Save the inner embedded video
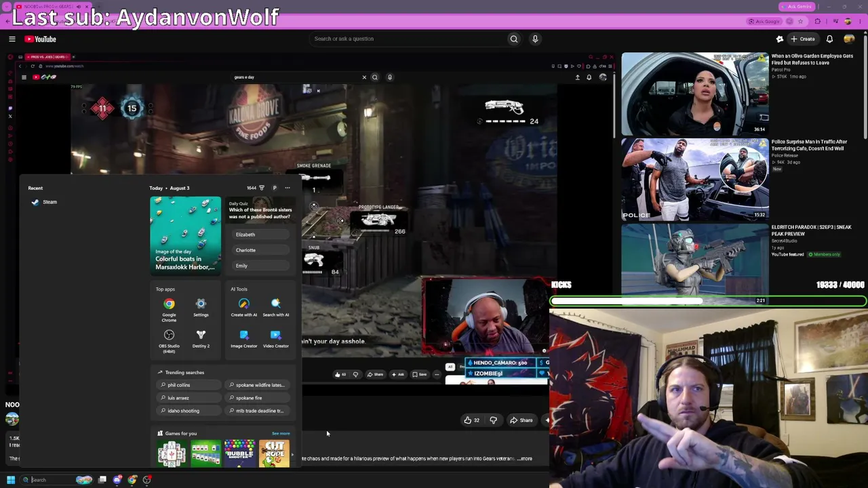The width and height of the screenshot is (868, 488). (420, 374)
